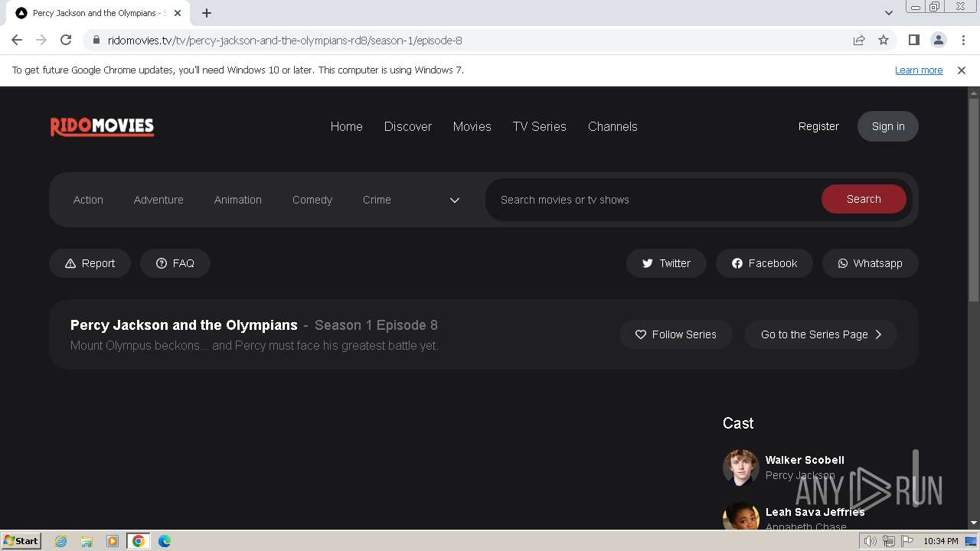This screenshot has width=980, height=551.
Task: Select the Comedy genre
Action: coord(312,200)
